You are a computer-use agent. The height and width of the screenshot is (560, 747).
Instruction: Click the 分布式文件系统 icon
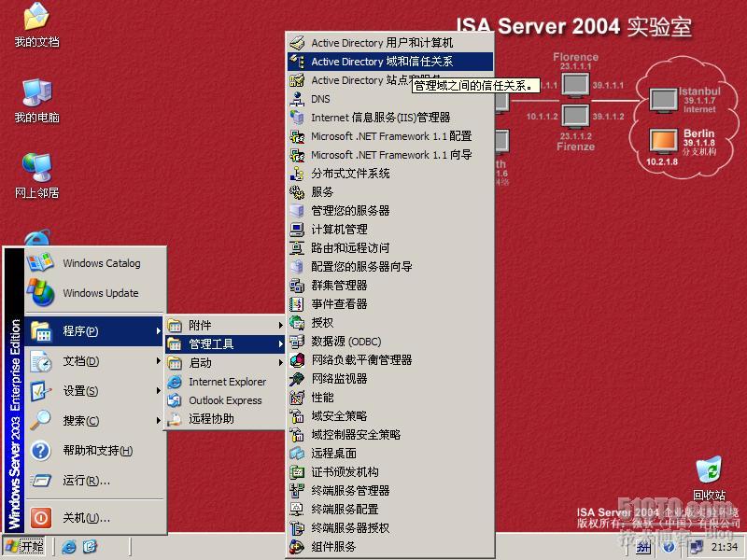coord(297,174)
